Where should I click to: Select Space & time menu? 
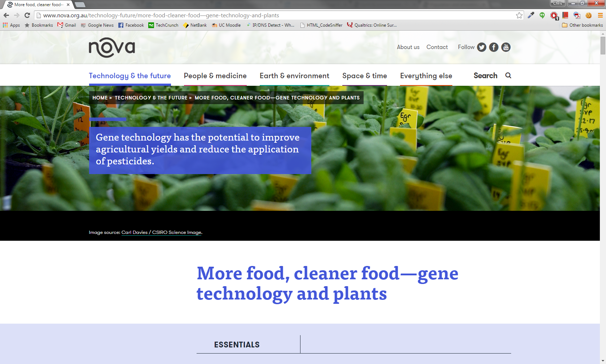(x=365, y=76)
